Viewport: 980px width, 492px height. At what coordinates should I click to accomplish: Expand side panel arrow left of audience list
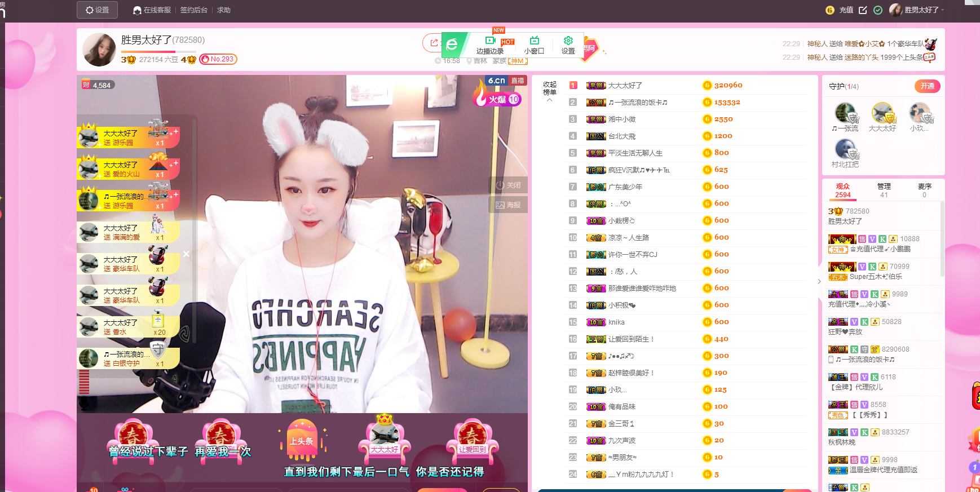tap(819, 281)
